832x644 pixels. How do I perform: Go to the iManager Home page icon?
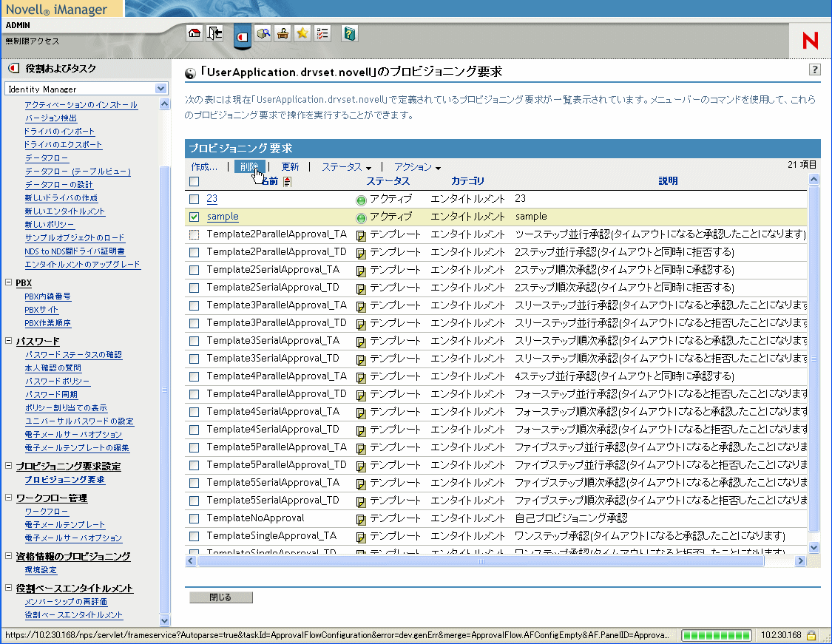tap(195, 34)
